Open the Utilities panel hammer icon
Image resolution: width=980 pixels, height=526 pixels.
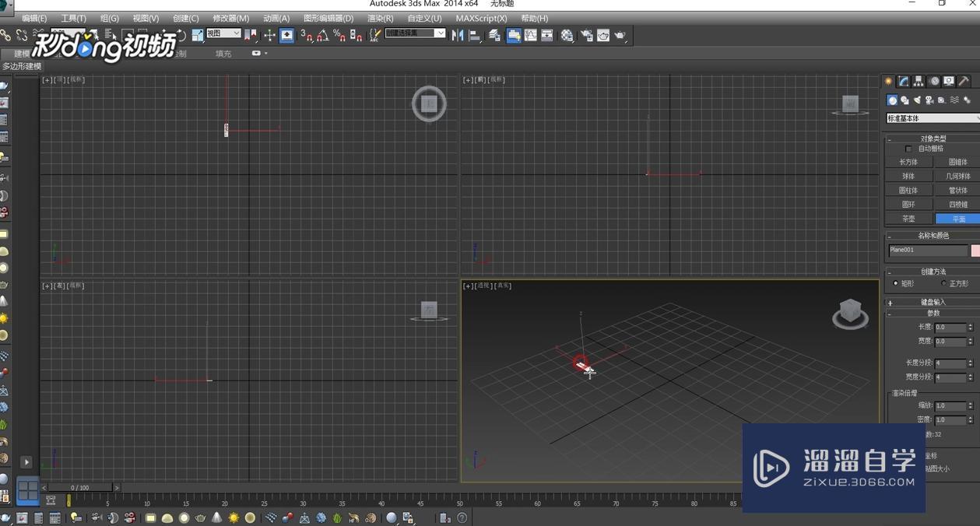[x=964, y=81]
